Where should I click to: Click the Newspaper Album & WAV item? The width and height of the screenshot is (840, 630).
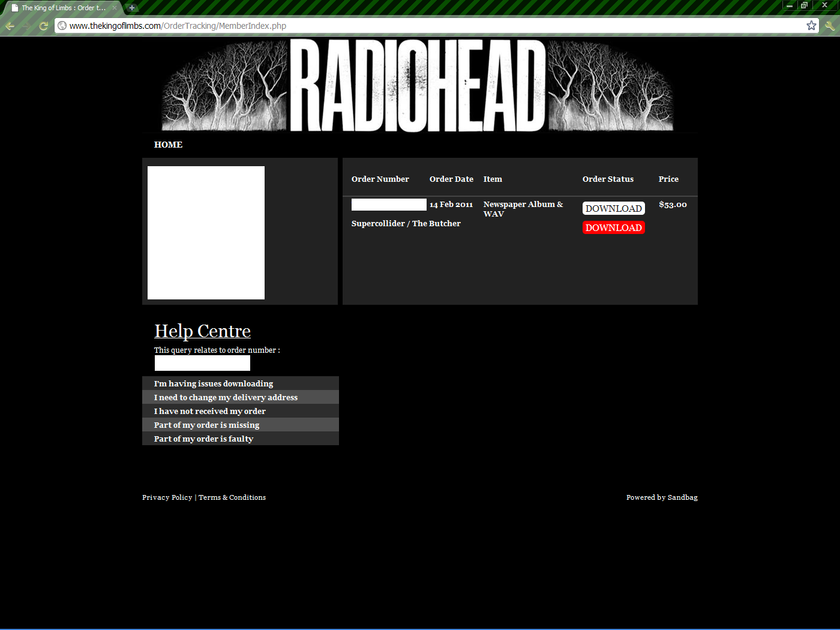523,209
